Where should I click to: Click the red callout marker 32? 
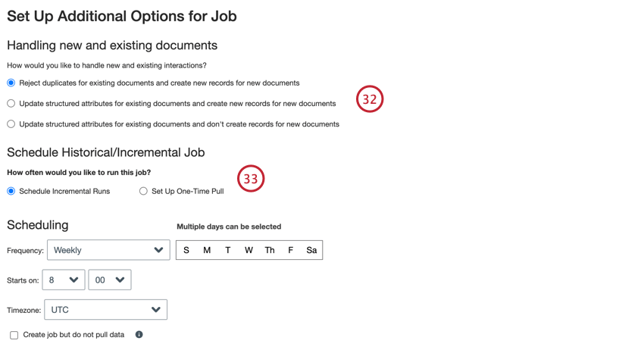(x=370, y=99)
